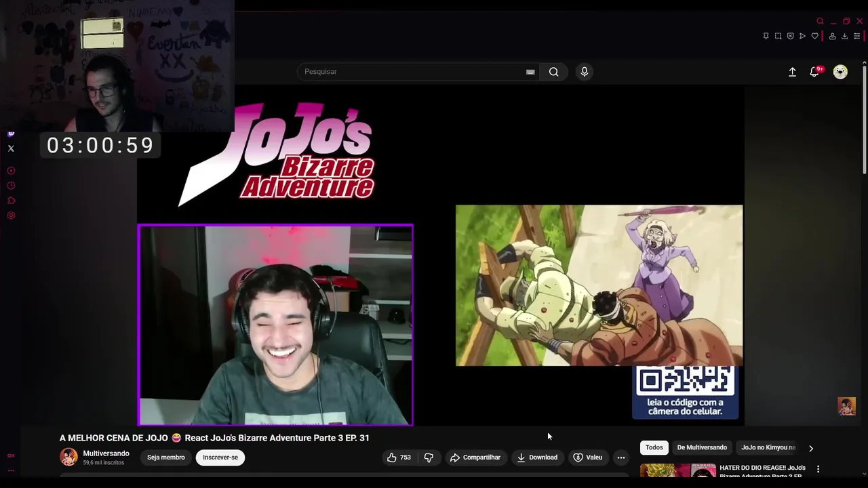Image resolution: width=868 pixels, height=488 pixels.
Task: Click the YouTube search magnifier button
Action: click(553, 72)
